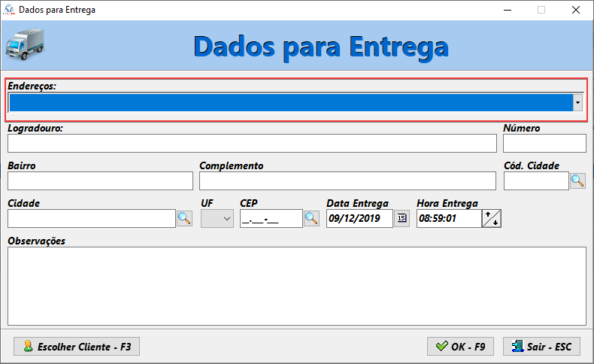Click the Cód. Cidade search magnifier icon

click(x=577, y=180)
